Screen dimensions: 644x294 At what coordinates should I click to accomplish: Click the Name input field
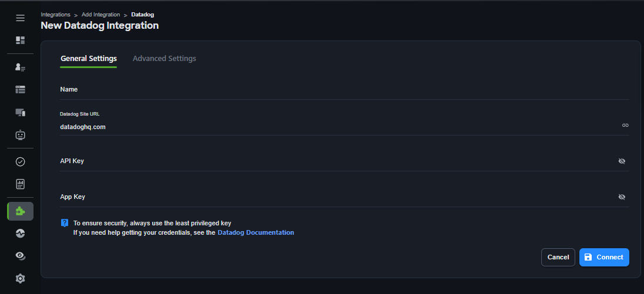pos(341,90)
